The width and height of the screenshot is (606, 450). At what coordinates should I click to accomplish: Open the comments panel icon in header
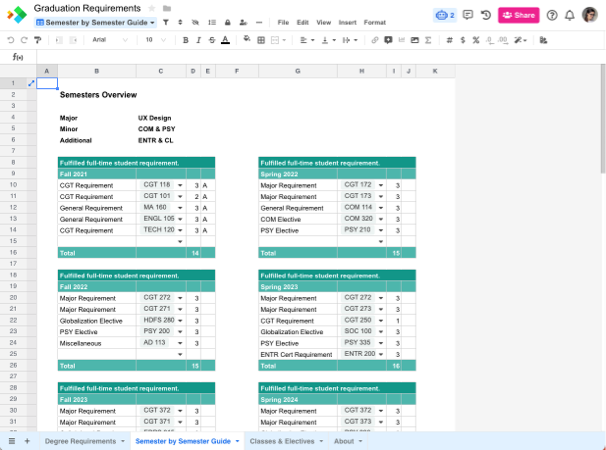[468, 15]
